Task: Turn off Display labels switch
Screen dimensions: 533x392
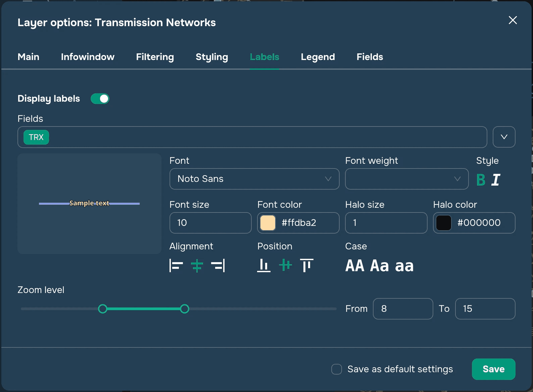Action: [x=100, y=99]
